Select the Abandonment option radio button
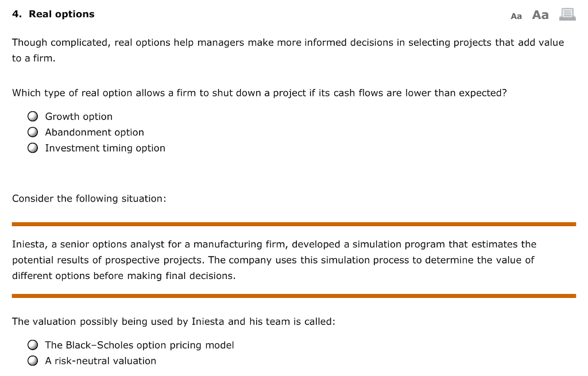This screenshot has width=588, height=376. 33,132
